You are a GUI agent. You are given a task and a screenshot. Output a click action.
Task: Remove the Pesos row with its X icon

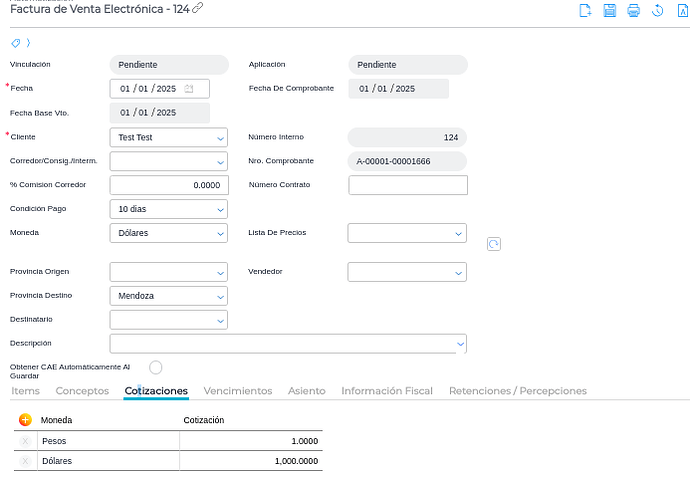click(x=25, y=441)
